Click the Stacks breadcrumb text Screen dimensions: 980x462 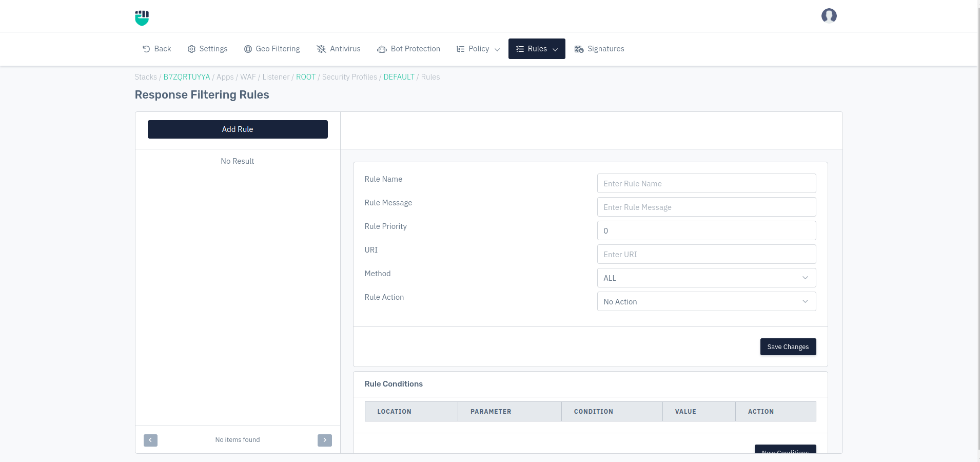pyautogui.click(x=146, y=77)
